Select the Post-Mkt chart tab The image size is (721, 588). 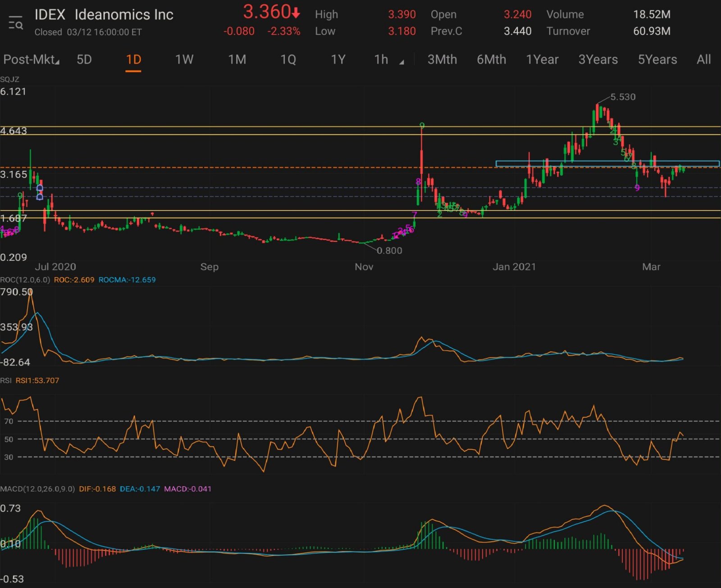coord(31,59)
